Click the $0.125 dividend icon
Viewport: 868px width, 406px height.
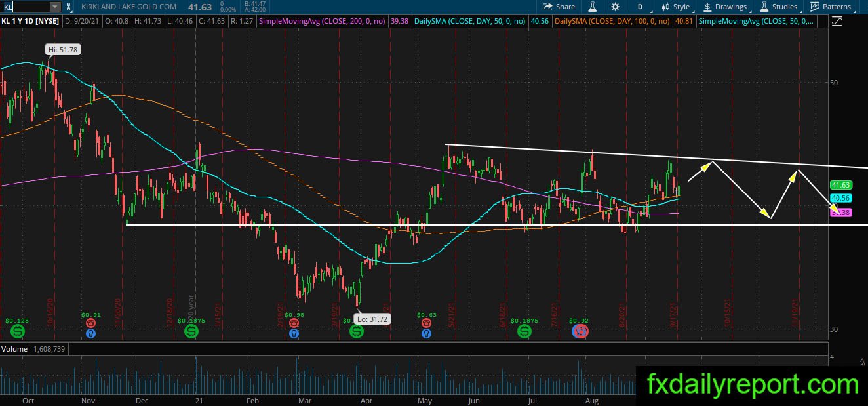pyautogui.click(x=18, y=332)
